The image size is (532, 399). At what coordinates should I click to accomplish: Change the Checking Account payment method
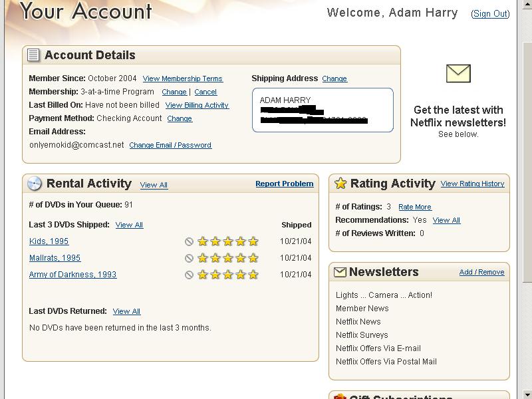[180, 118]
